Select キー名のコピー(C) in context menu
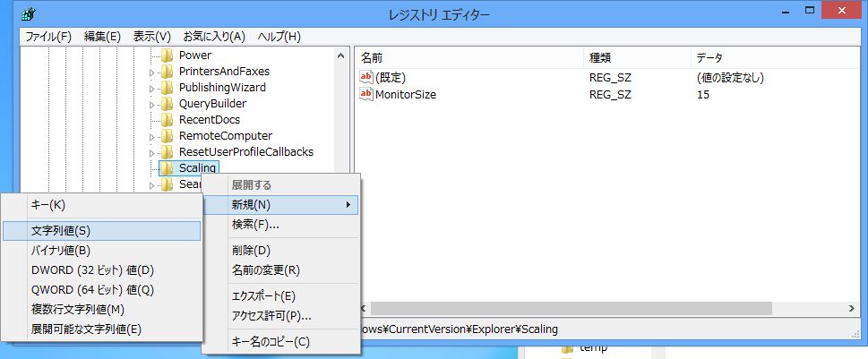 click(280, 342)
